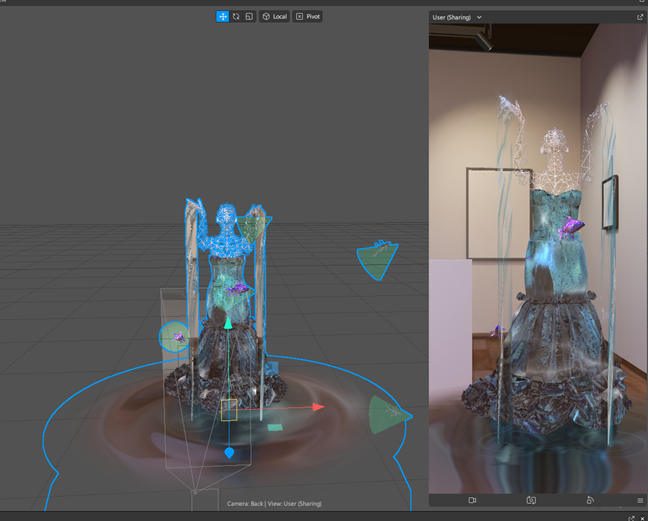
Task: Select the floating light cone icon at upper right
Action: 377,260
